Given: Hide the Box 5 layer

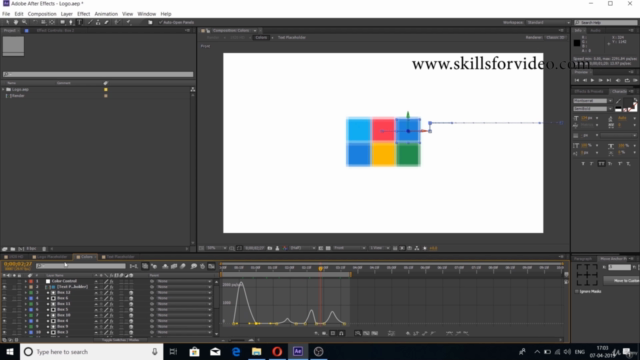Looking at the screenshot, I should 4,309.
